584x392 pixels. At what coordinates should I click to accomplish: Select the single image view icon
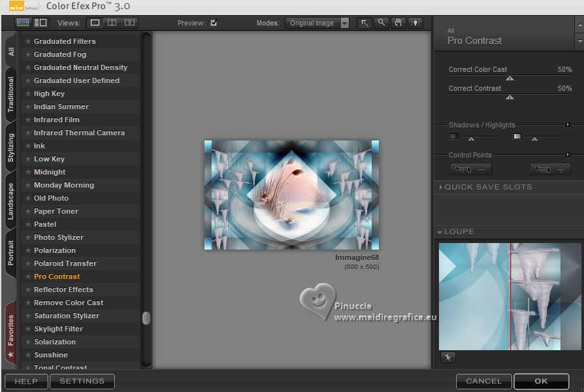[95, 23]
